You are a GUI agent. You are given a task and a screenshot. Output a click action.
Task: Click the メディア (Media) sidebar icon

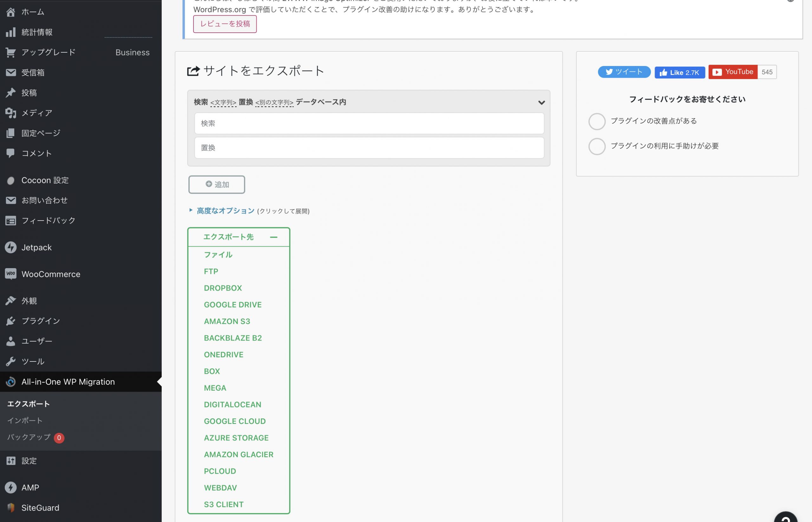(11, 112)
